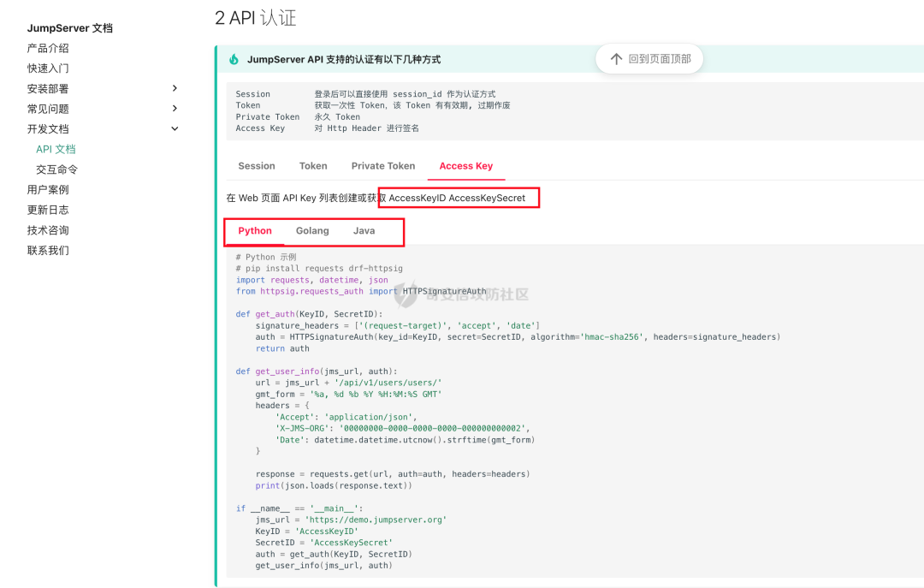Click the 2 API 认证 heading
Image resolution: width=924 pixels, height=588 pixels.
point(255,18)
